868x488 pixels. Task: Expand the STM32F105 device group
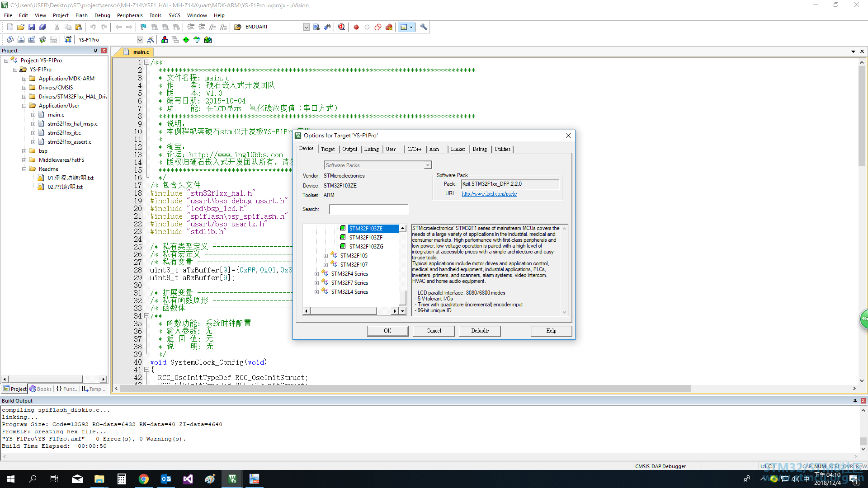click(325, 256)
